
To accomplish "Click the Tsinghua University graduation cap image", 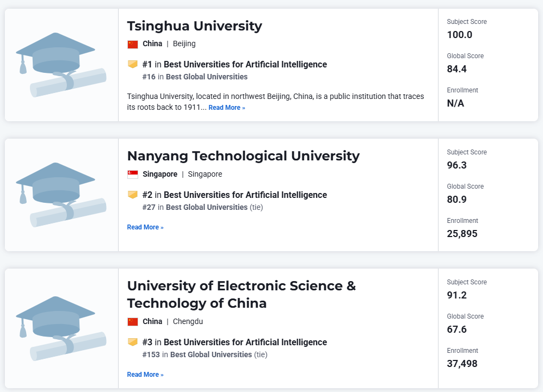I will [61, 65].
